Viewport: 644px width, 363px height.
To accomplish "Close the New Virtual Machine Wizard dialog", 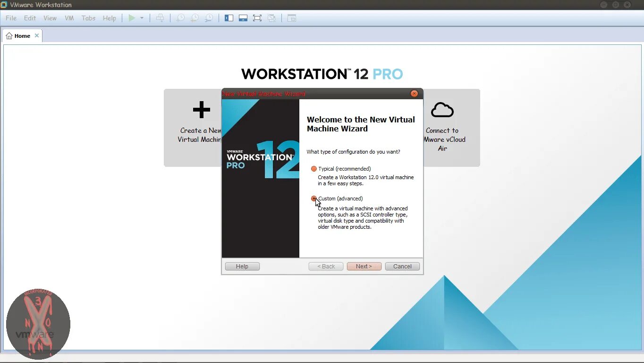I will pyautogui.click(x=414, y=94).
